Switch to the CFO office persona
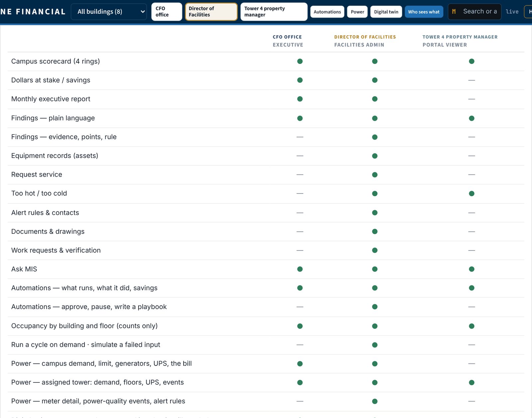The height and width of the screenshot is (418, 532). [167, 12]
